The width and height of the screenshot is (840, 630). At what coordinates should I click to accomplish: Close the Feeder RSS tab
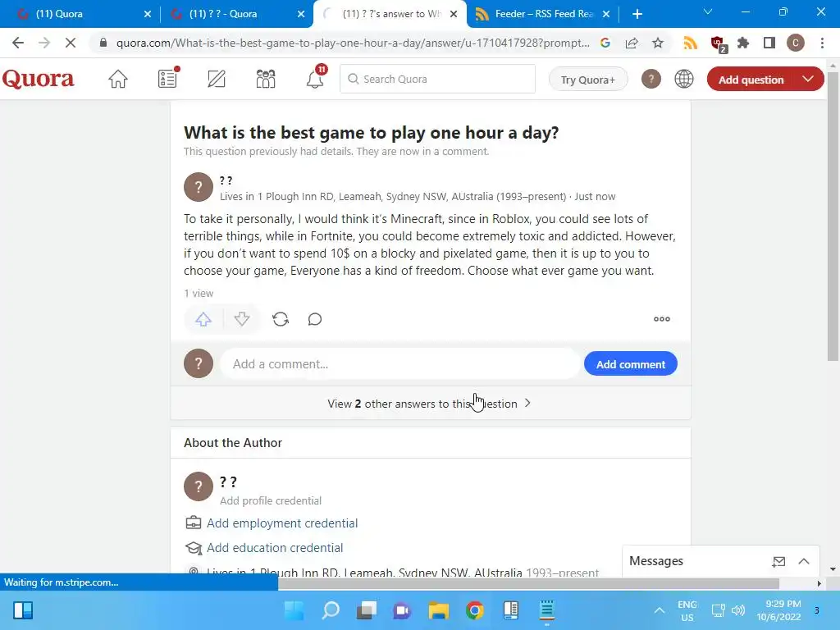coord(606,14)
